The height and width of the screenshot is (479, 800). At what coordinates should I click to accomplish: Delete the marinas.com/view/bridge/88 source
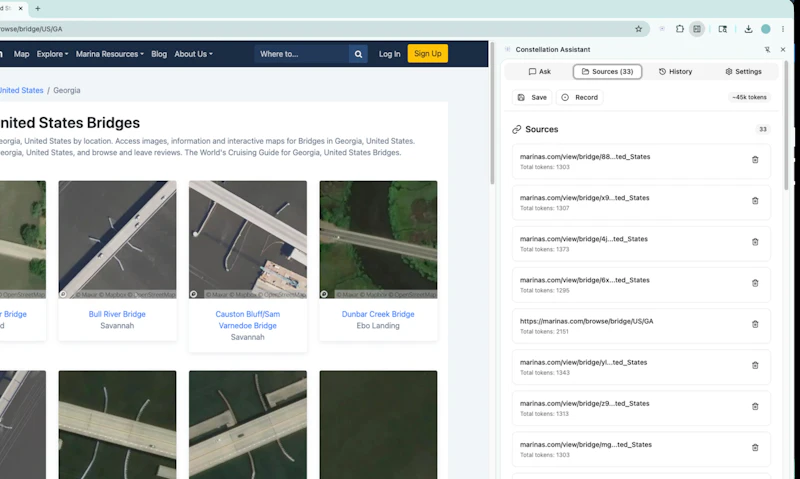[x=755, y=160]
